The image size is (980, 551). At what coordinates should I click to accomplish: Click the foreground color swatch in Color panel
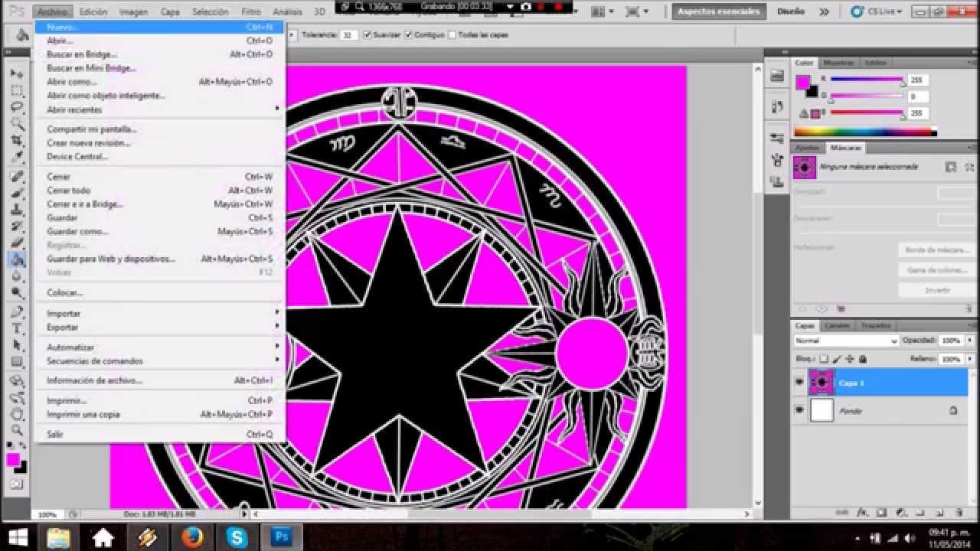pyautogui.click(x=802, y=82)
